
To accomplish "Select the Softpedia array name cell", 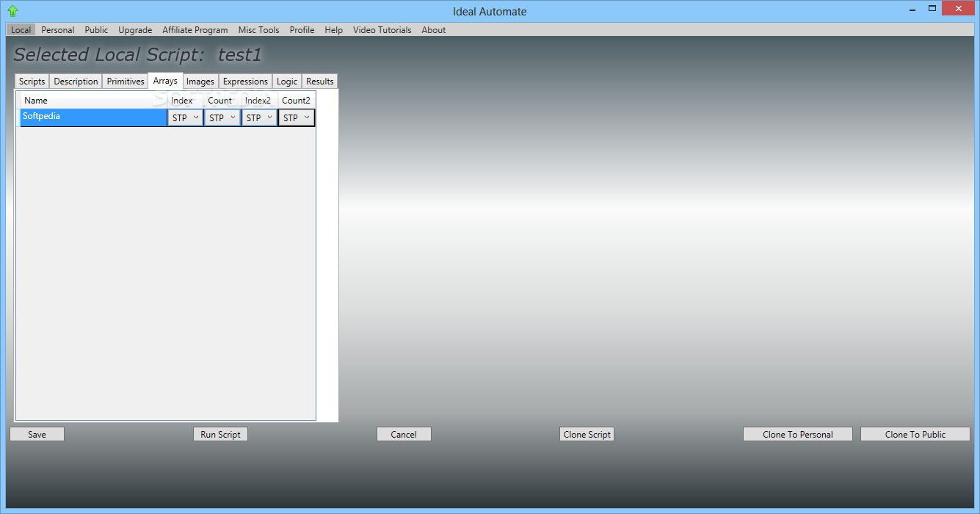I will [x=93, y=117].
